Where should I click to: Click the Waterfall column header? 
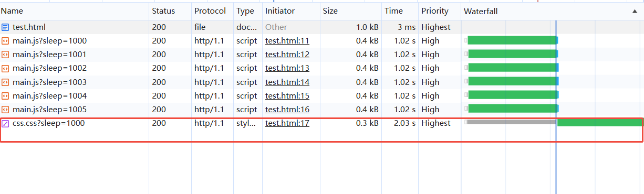point(481,11)
